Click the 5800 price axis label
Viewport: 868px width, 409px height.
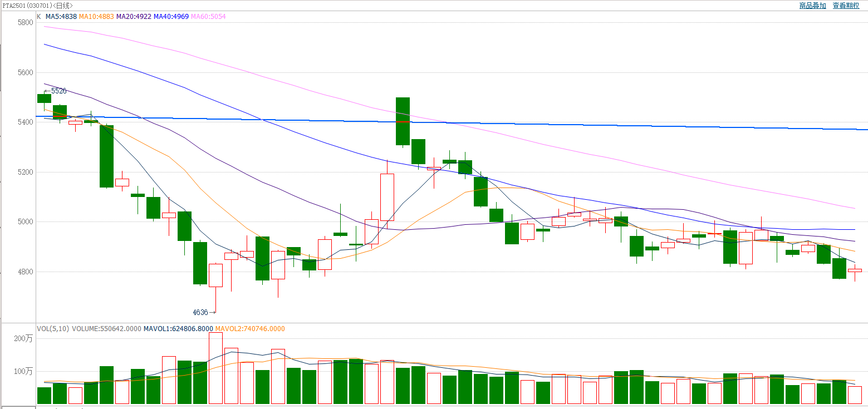point(26,23)
